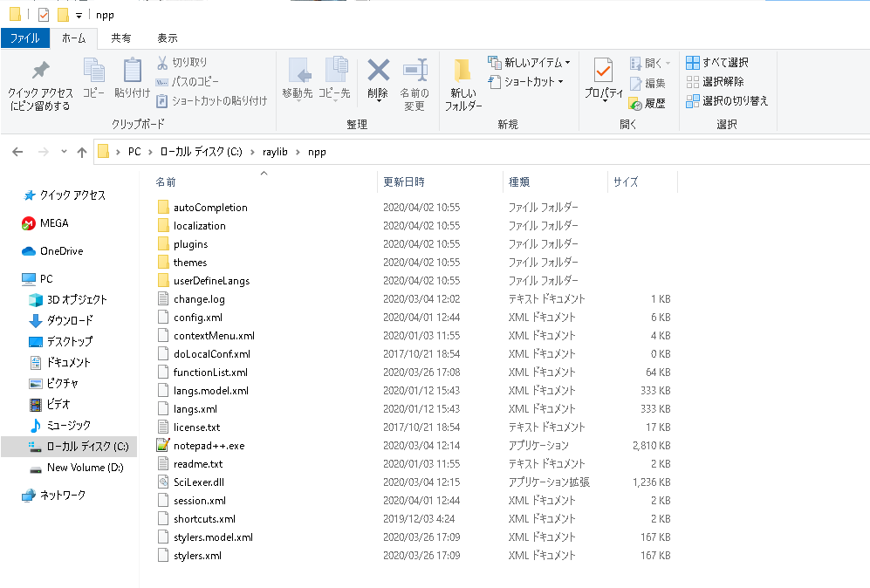This screenshot has height=588, width=870.
Task: Click the Copy ribbon icon
Action: tap(93, 70)
